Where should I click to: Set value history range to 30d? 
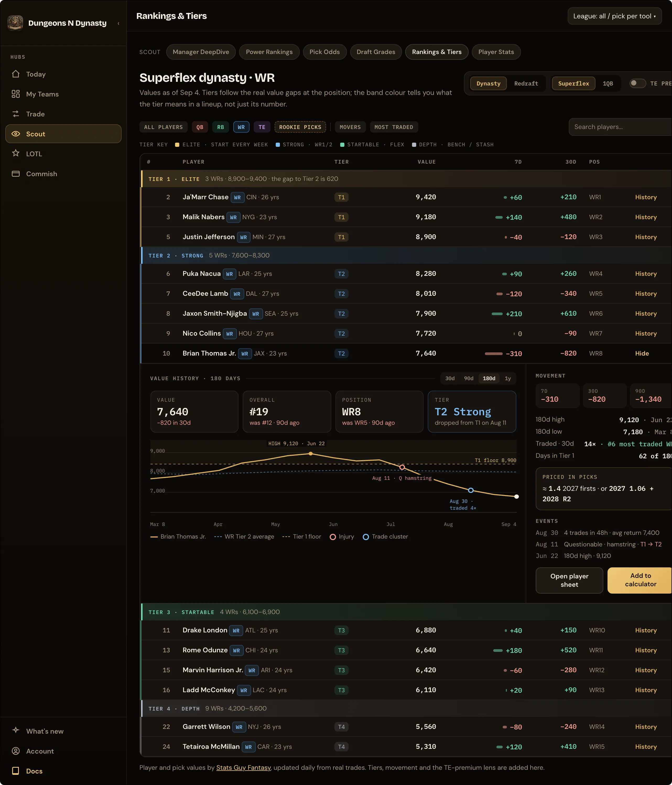click(450, 379)
